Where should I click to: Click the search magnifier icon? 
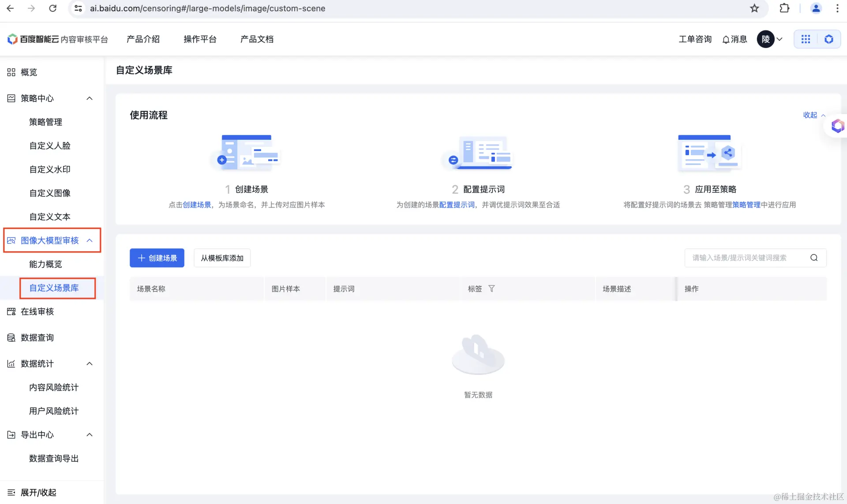[x=814, y=258]
